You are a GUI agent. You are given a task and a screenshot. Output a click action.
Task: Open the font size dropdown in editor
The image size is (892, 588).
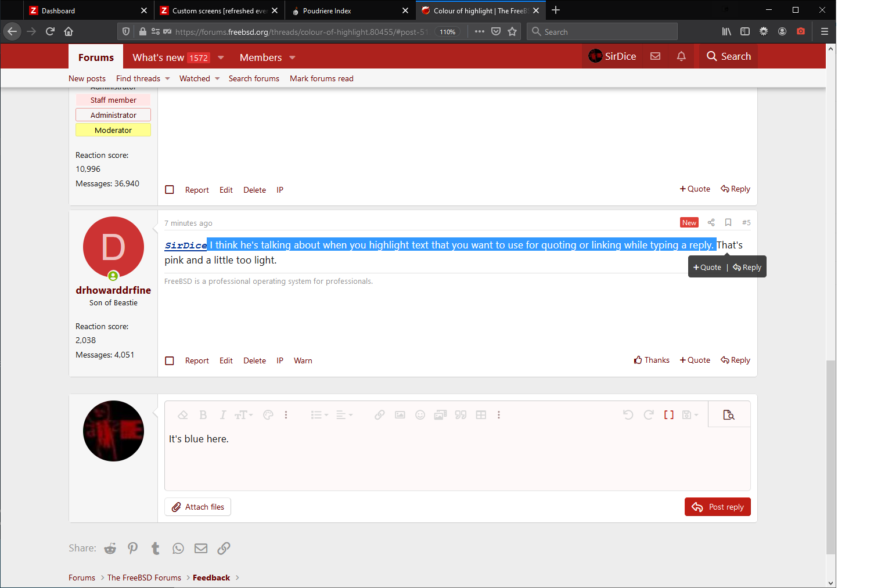[243, 415]
